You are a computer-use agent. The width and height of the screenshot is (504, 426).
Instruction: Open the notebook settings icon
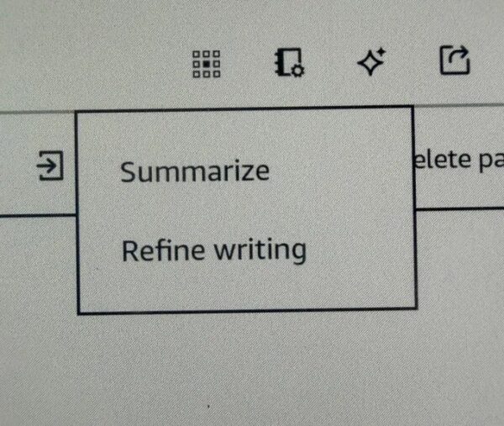(x=290, y=63)
